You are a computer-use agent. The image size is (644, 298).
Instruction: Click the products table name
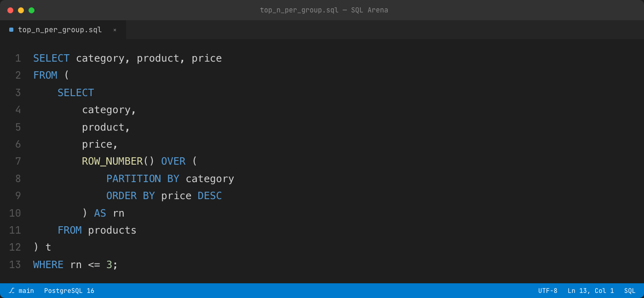coord(112,230)
